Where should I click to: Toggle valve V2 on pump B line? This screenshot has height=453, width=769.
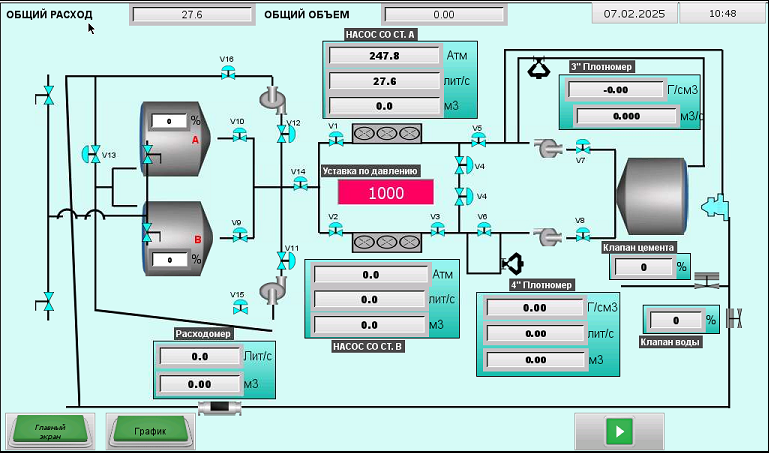[333, 231]
